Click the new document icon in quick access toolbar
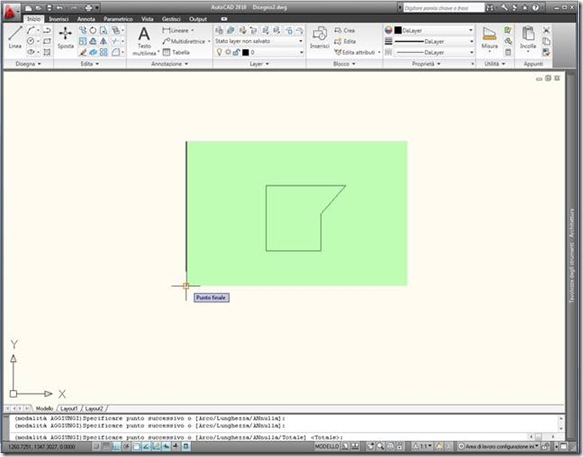 click(x=29, y=8)
